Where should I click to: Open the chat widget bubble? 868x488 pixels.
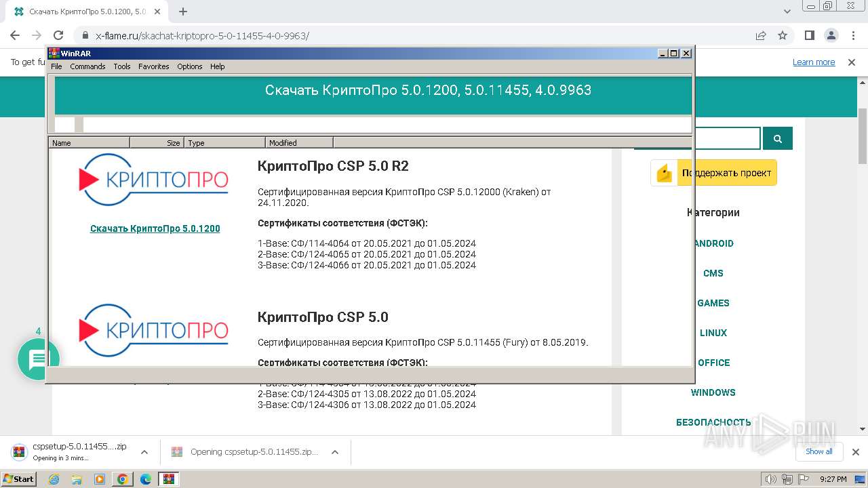(x=38, y=359)
